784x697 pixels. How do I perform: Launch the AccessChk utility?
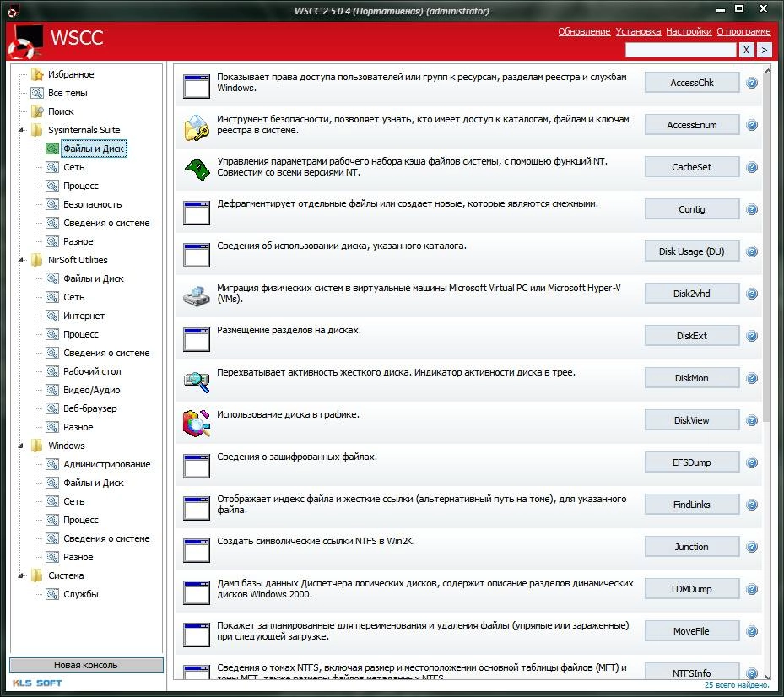coord(691,83)
